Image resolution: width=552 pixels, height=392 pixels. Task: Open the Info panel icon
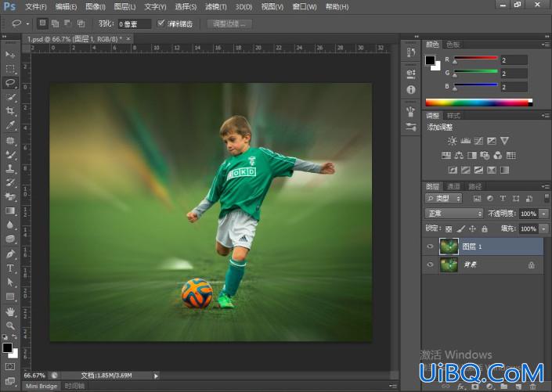click(411, 90)
